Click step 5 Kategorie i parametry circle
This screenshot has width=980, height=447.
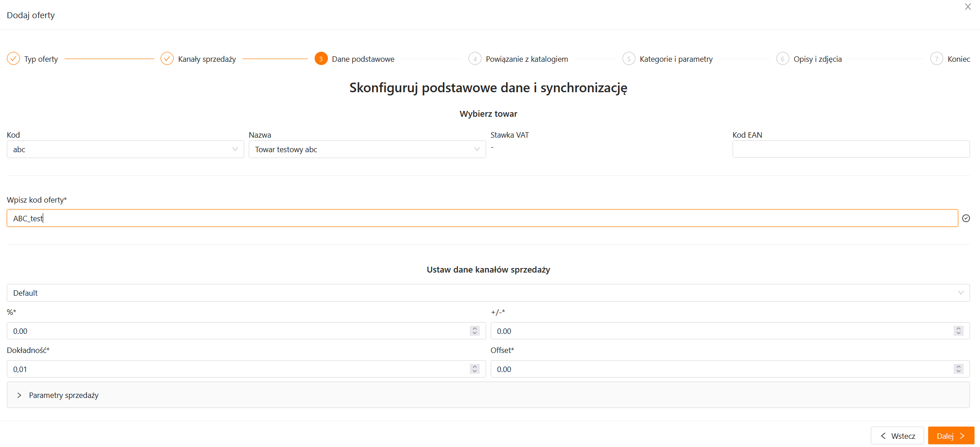(x=628, y=59)
